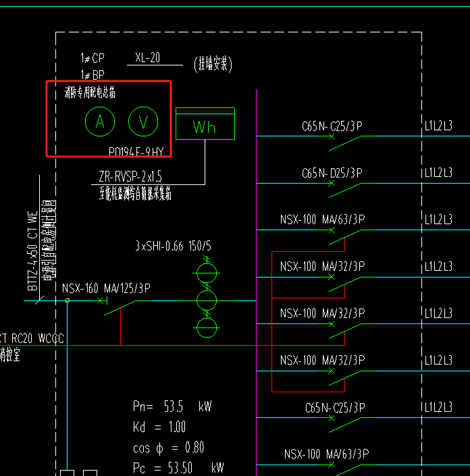Click the Pn= 53.5 kW text
The height and width of the screenshot is (476, 470).
172,406
